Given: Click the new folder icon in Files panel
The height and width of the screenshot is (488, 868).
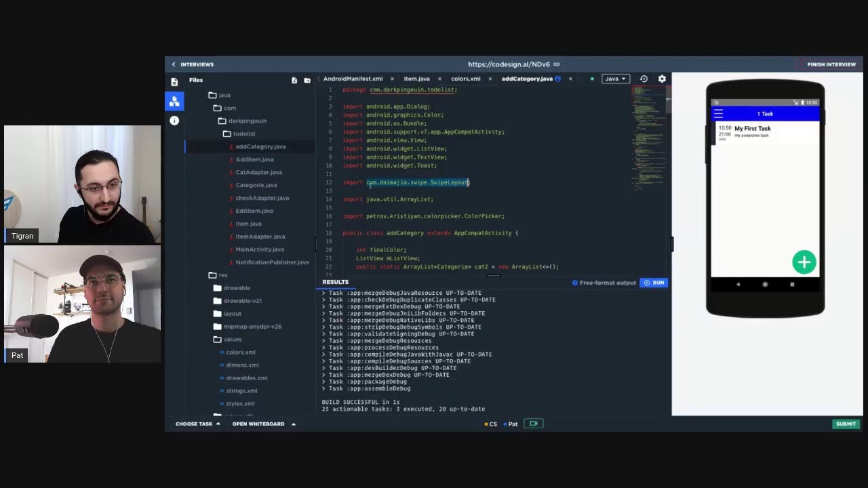Looking at the screenshot, I should [307, 80].
